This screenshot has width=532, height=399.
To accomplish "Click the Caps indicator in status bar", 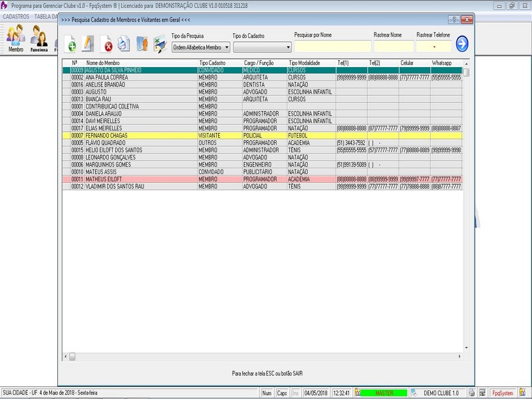I will 282,393.
